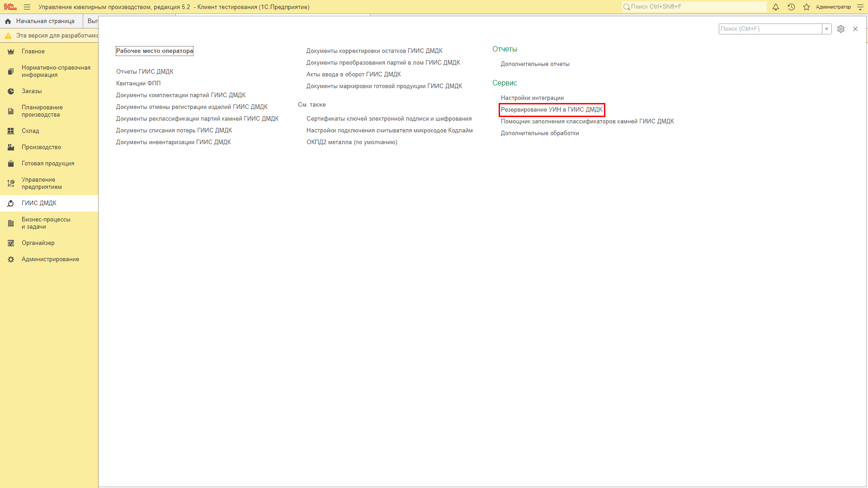Open Рабочее место оператора
Viewport: 868px width, 488px height.
[155, 51]
